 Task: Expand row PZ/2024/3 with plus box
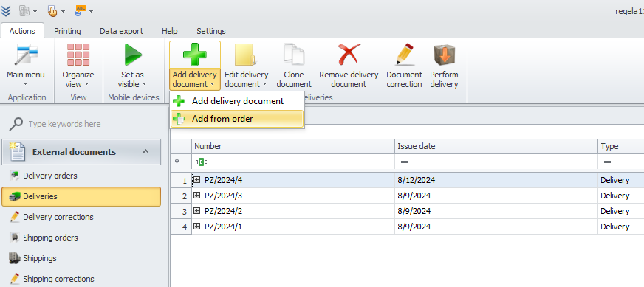pos(196,196)
